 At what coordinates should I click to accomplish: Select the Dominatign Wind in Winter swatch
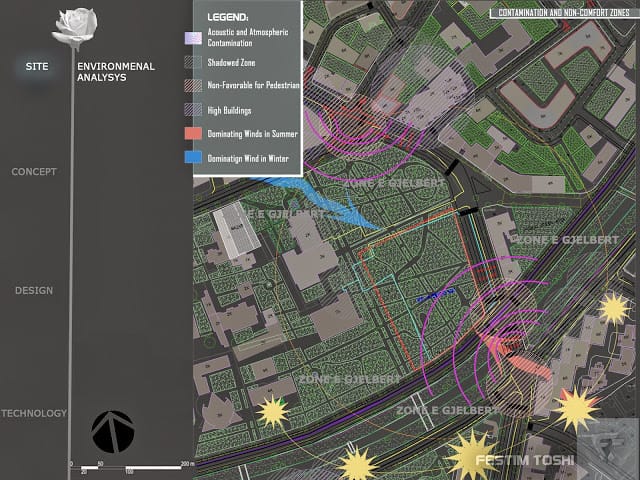point(193,157)
